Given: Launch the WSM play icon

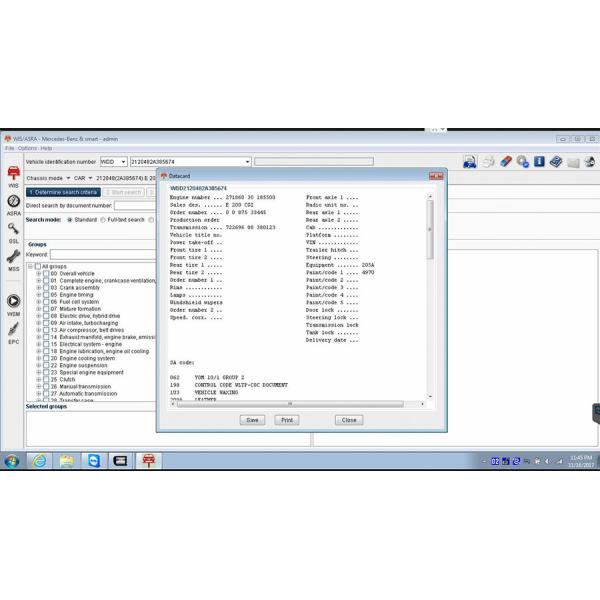Looking at the screenshot, I should pyautogui.click(x=14, y=302).
